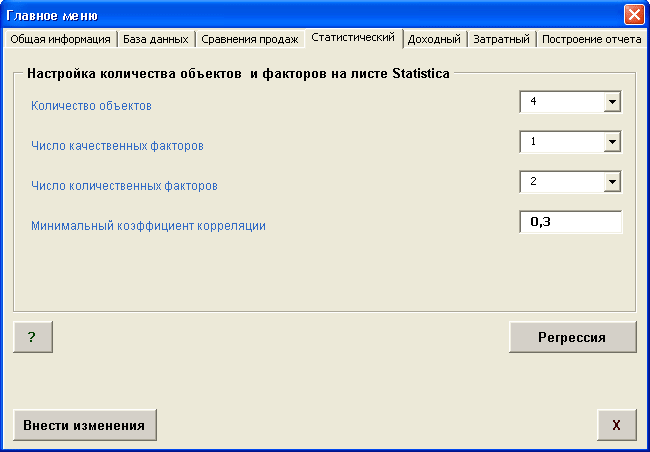Click the Количество объектов label
Viewport: 650px width, 452px height.
pos(91,106)
